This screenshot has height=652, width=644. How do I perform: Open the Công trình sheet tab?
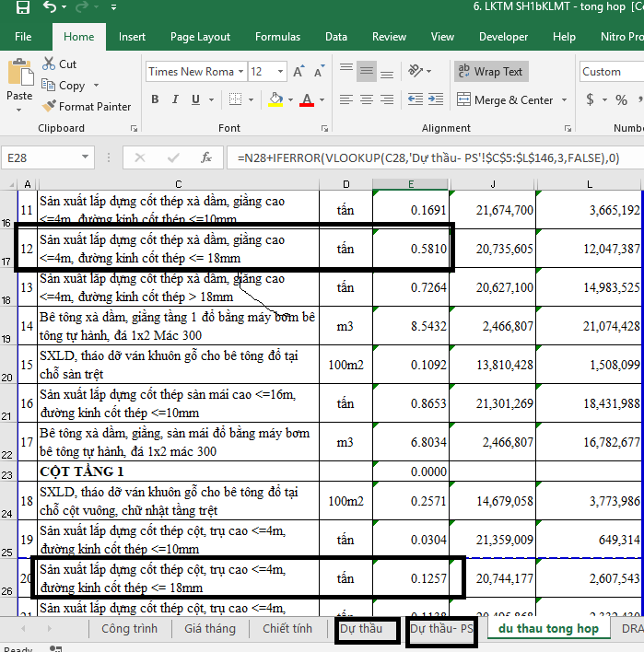[129, 628]
